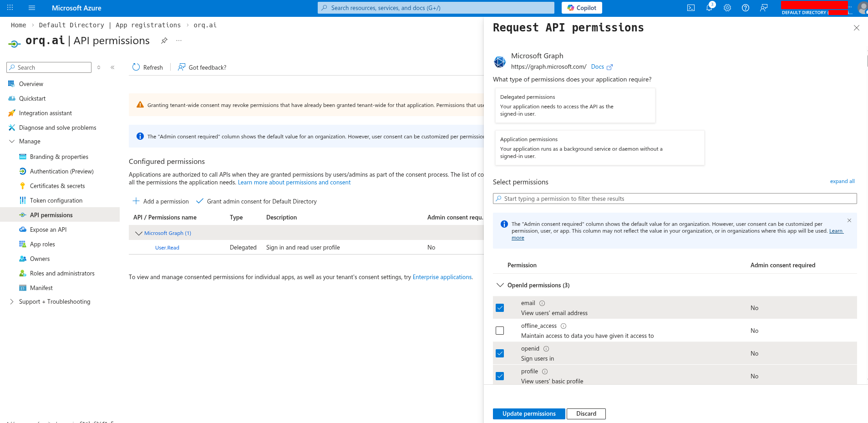Open the help menu
This screenshot has width=868, height=423.
point(745,8)
